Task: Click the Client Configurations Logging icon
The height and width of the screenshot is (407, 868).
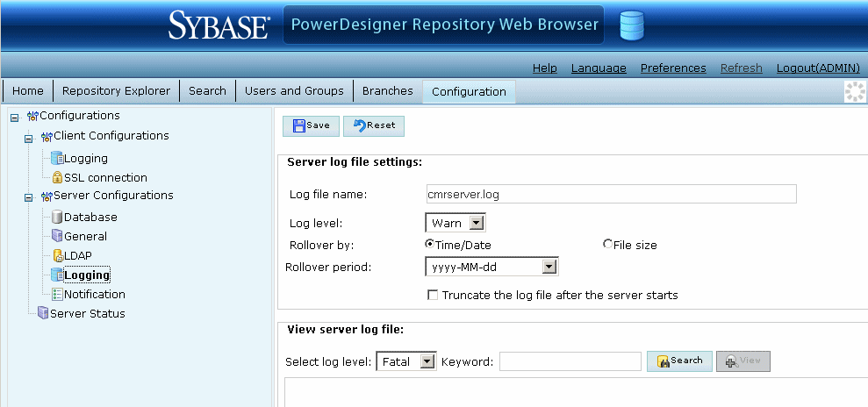Action: click(x=57, y=159)
